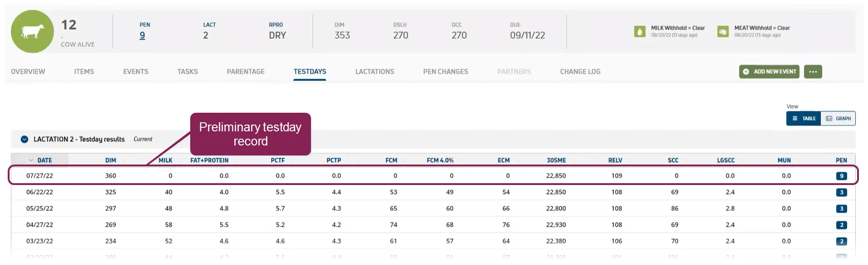The width and height of the screenshot is (868, 265).
Task: Select the 07/27/22 date cell
Action: (39, 175)
